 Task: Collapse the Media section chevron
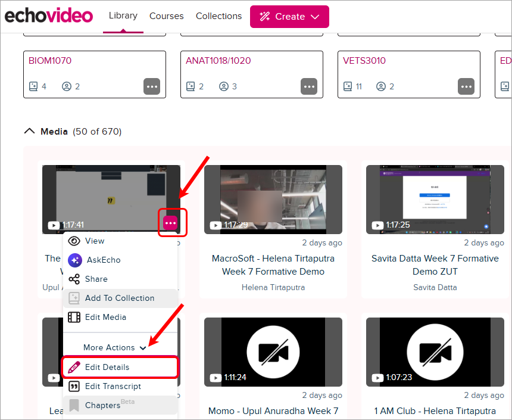[29, 132]
